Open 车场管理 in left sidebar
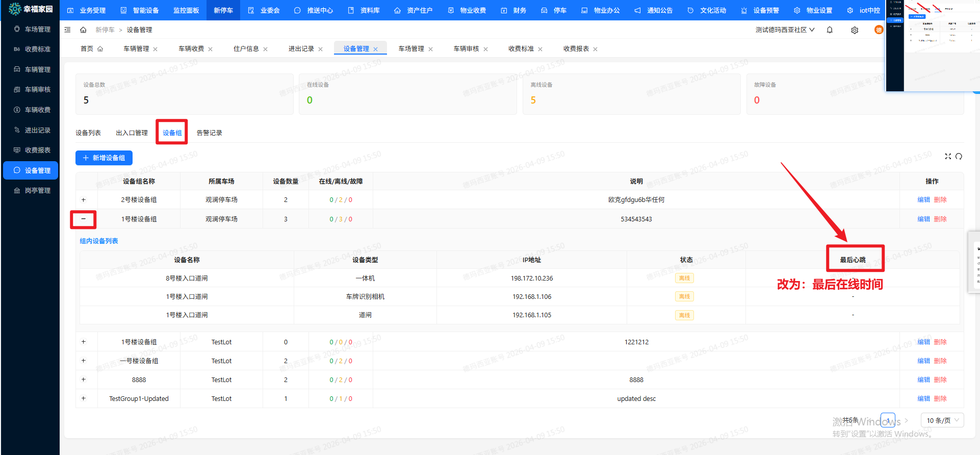 coord(37,29)
